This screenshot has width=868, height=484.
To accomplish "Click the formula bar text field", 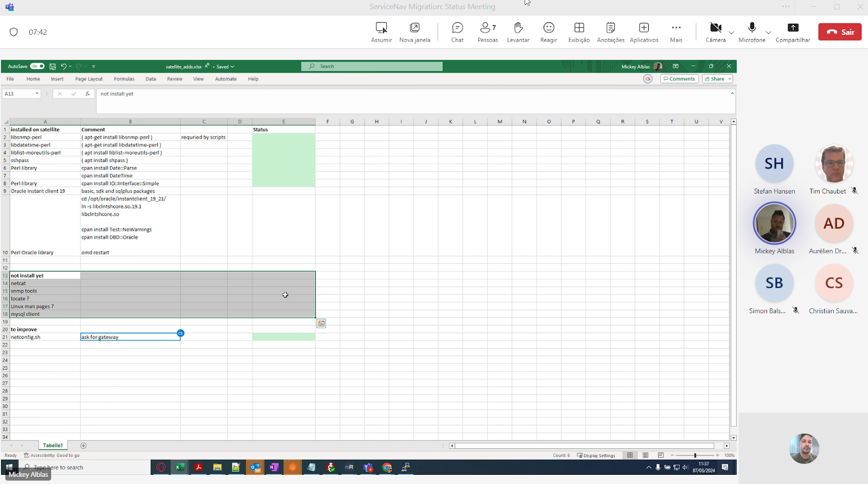I will tap(412, 101).
